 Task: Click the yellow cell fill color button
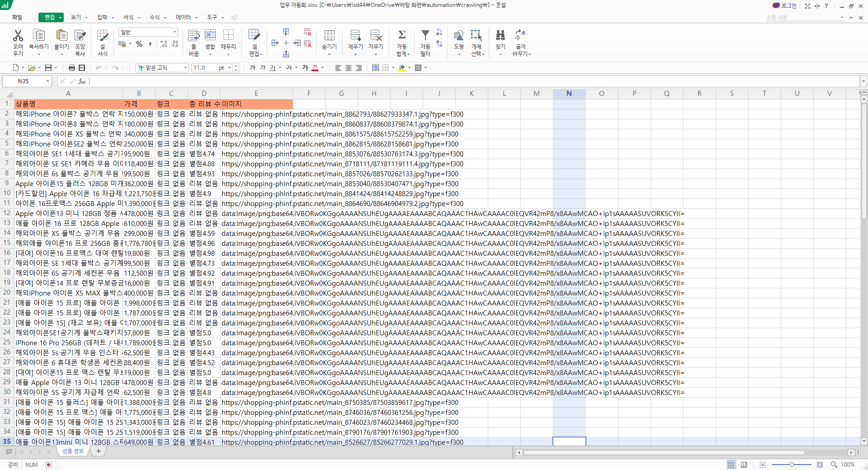point(402,68)
